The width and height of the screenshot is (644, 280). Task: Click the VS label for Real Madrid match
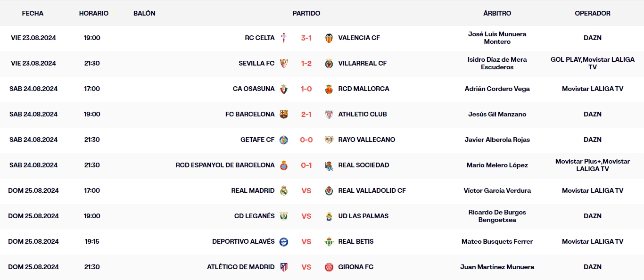pyautogui.click(x=306, y=190)
